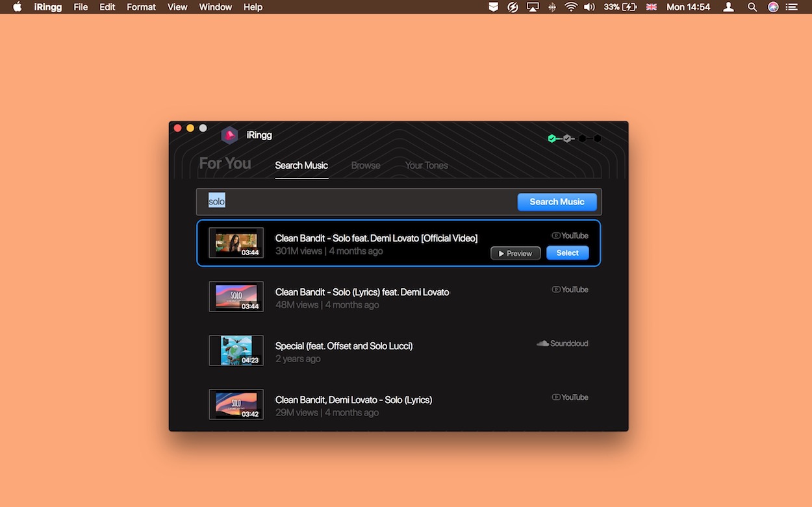Open the Format menu

tap(141, 7)
